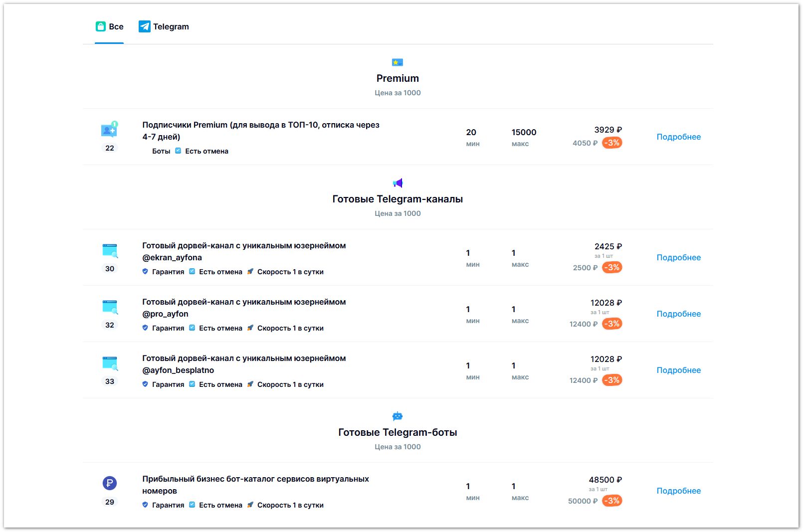The image size is (803, 532).
Task: Select the @ekran_ayfona channel title
Action: click(x=244, y=252)
